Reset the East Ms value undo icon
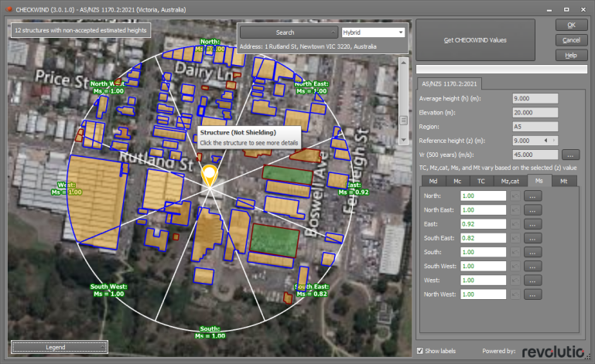Image resolution: width=595 pixels, height=364 pixels. click(x=515, y=224)
